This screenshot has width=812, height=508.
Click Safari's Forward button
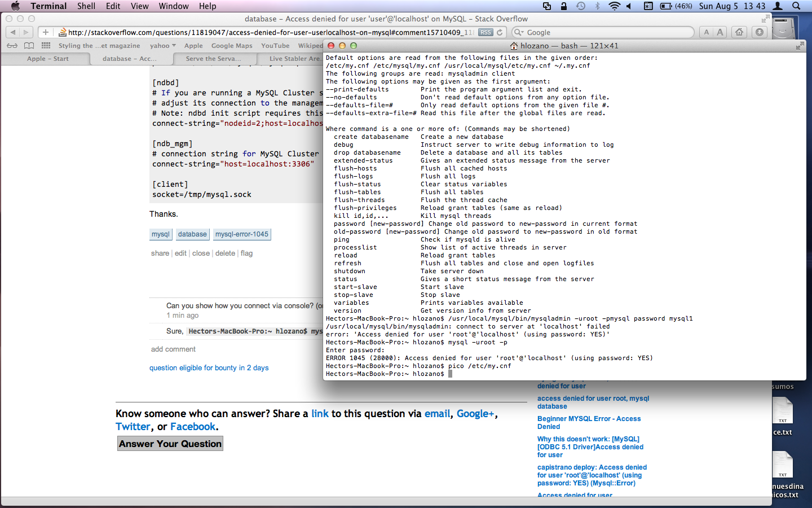click(26, 32)
